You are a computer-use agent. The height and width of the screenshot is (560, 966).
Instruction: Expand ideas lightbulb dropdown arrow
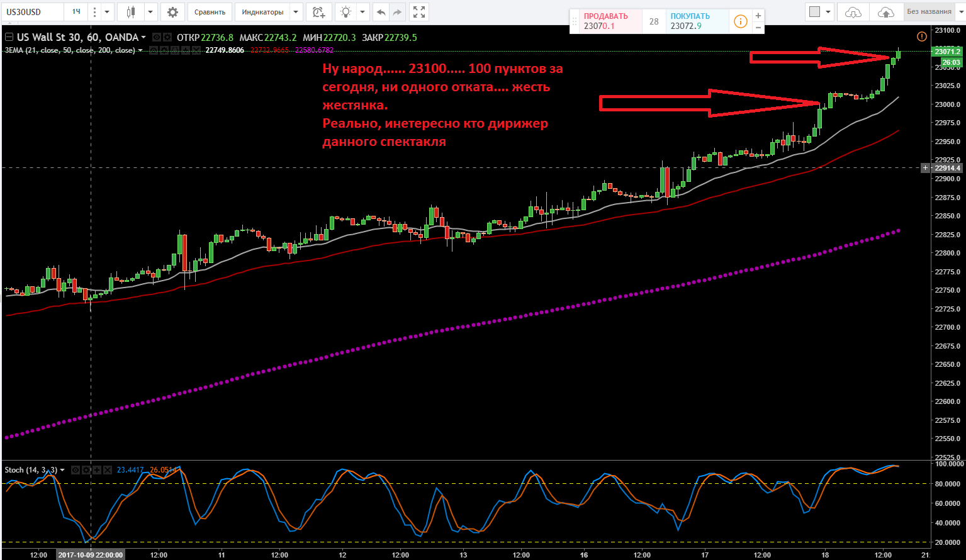[363, 12]
